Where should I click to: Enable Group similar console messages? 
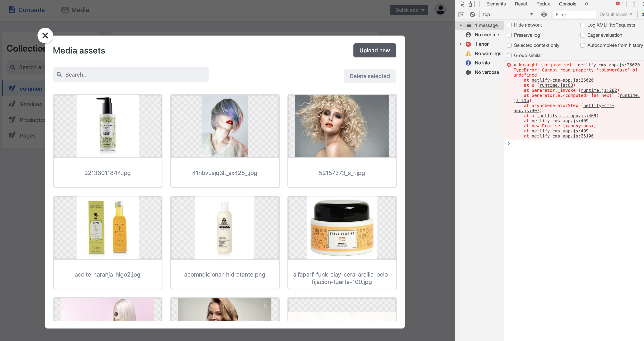pyautogui.click(x=509, y=55)
